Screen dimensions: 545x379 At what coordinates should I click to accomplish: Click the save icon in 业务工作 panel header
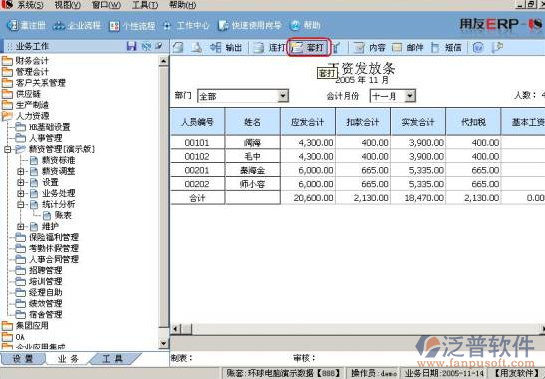(x=131, y=46)
